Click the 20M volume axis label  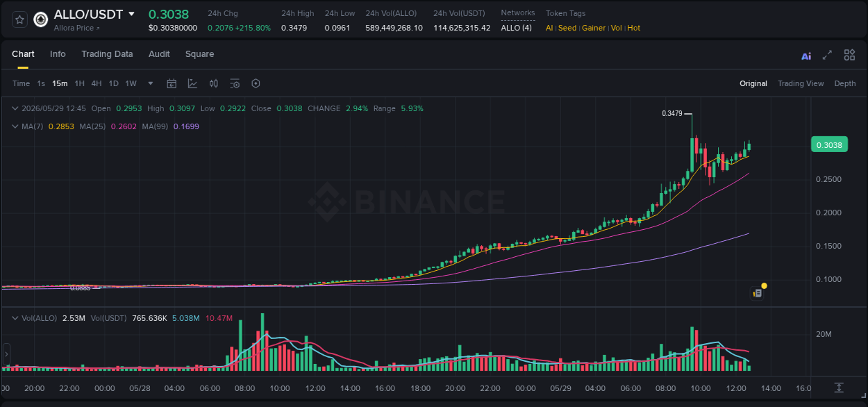(824, 335)
